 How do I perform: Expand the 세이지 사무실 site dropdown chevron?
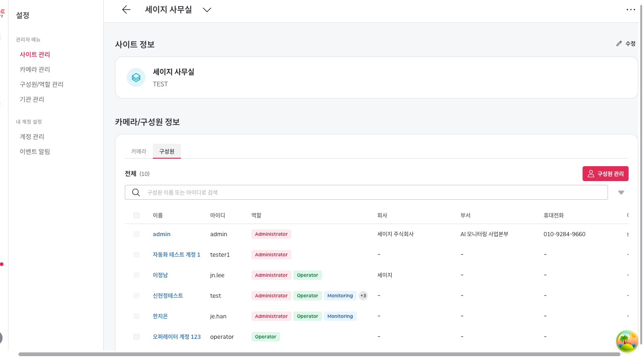click(207, 10)
